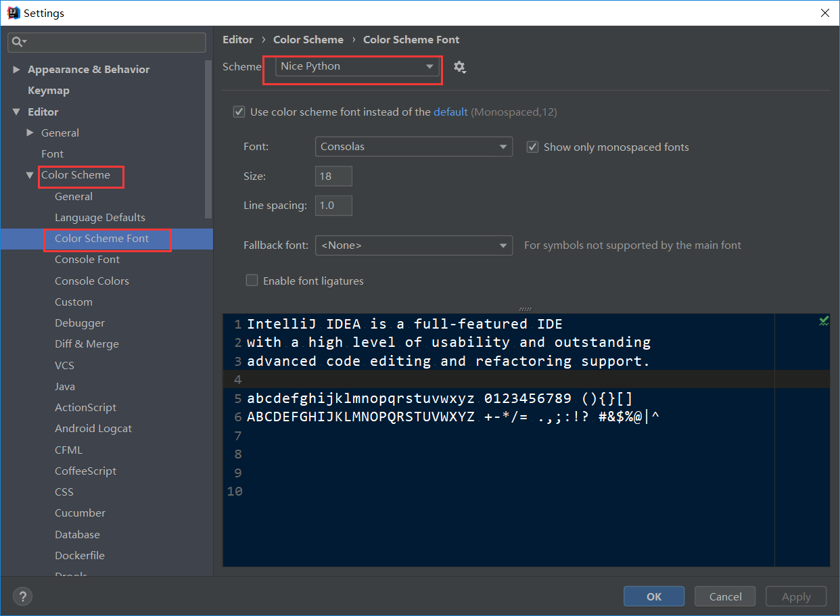The image size is (840, 616).
Task: Select CFML item
Action: pos(68,450)
